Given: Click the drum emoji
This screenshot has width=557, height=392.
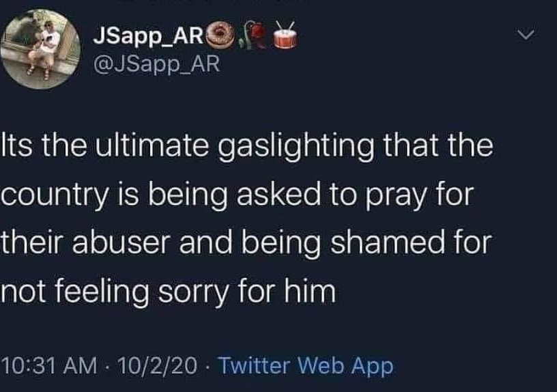Looking at the screenshot, I should (x=285, y=36).
